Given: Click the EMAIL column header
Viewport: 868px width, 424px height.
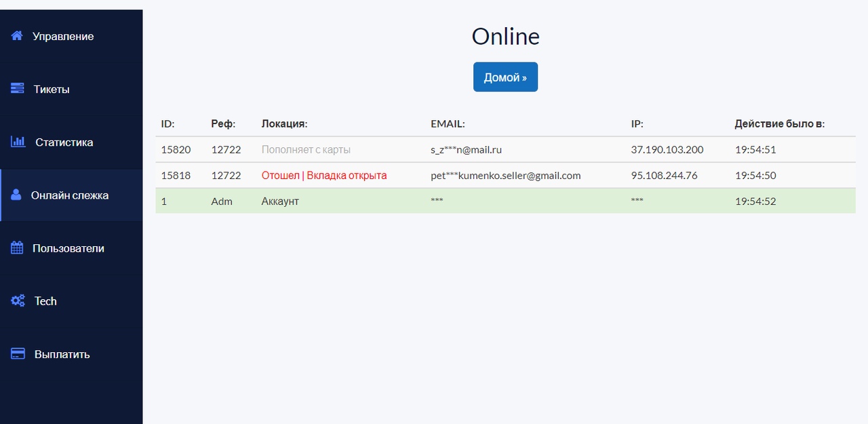Looking at the screenshot, I should tap(448, 124).
